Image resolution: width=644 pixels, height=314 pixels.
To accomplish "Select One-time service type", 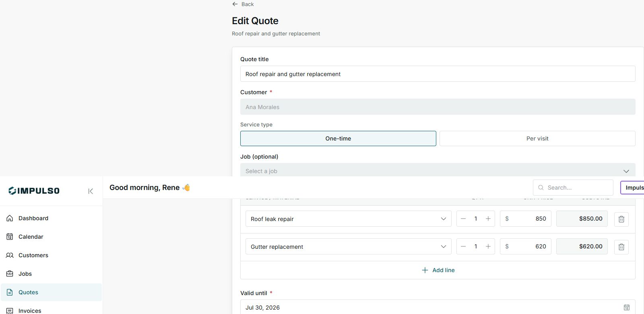I will click(338, 138).
